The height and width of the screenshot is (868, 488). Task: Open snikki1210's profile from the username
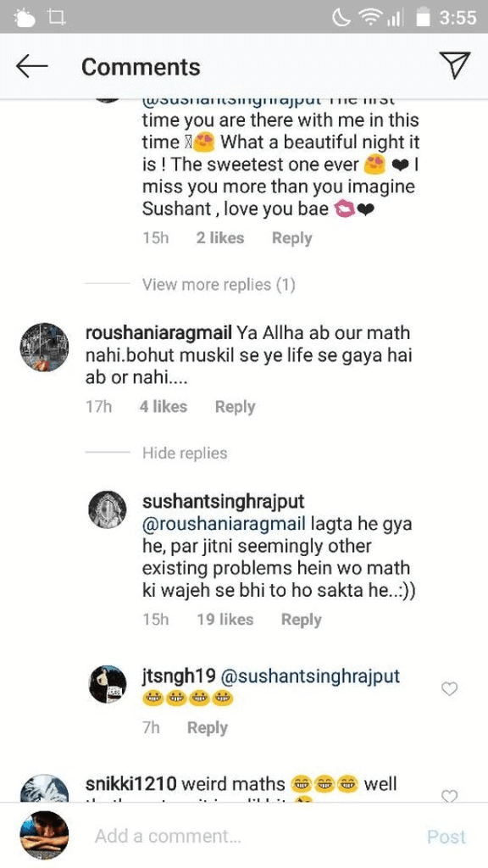pos(131,784)
